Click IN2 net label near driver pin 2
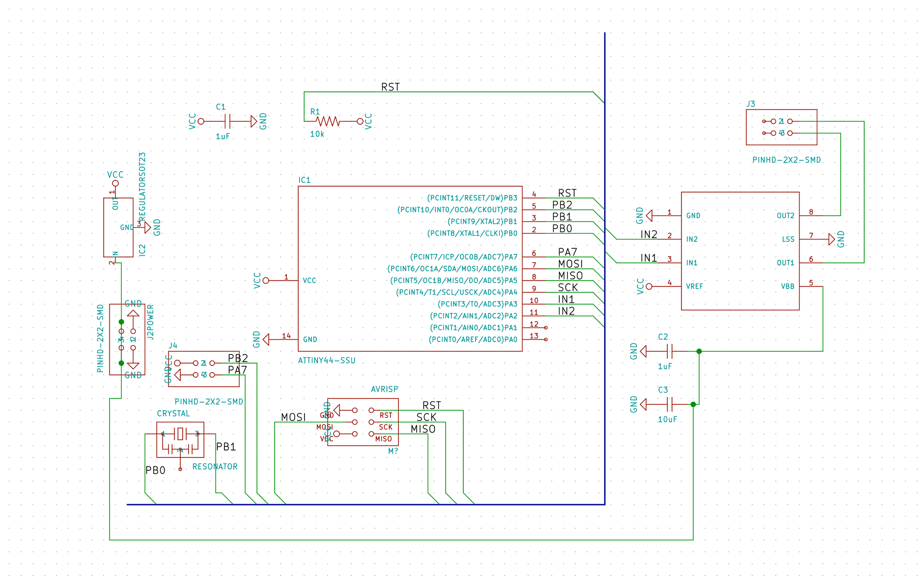The width and height of the screenshot is (924, 579). pos(649,235)
